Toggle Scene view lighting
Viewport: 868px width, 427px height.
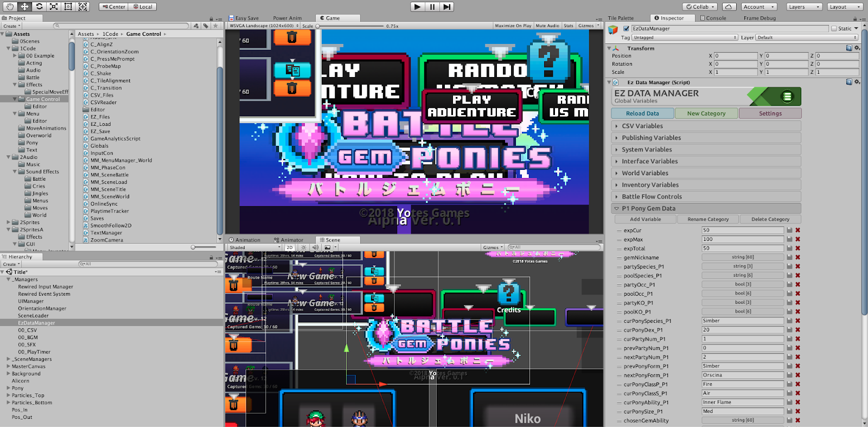[304, 247]
